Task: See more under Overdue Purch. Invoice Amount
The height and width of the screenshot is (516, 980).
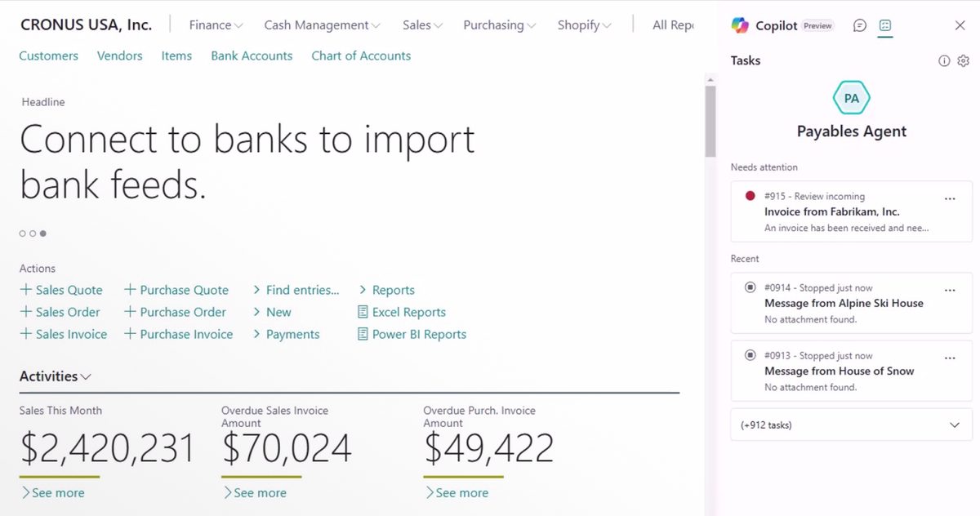Action: click(x=457, y=492)
